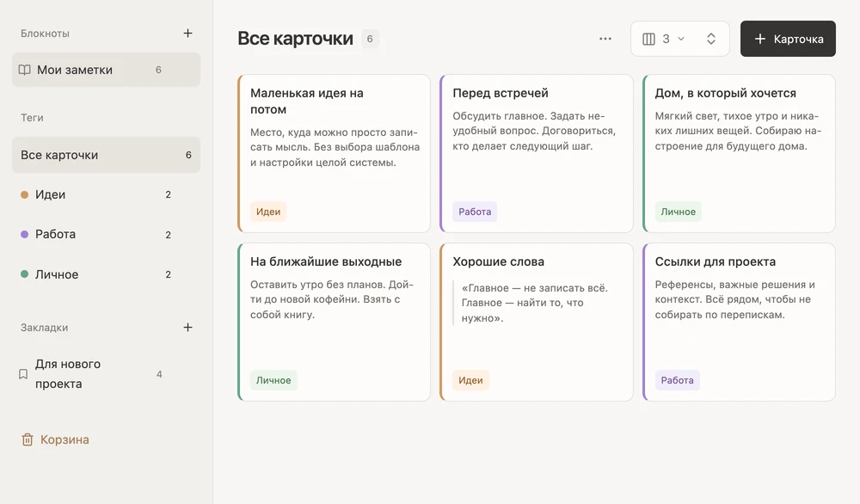
Task: Create a new card with Карточка button
Action: (788, 39)
